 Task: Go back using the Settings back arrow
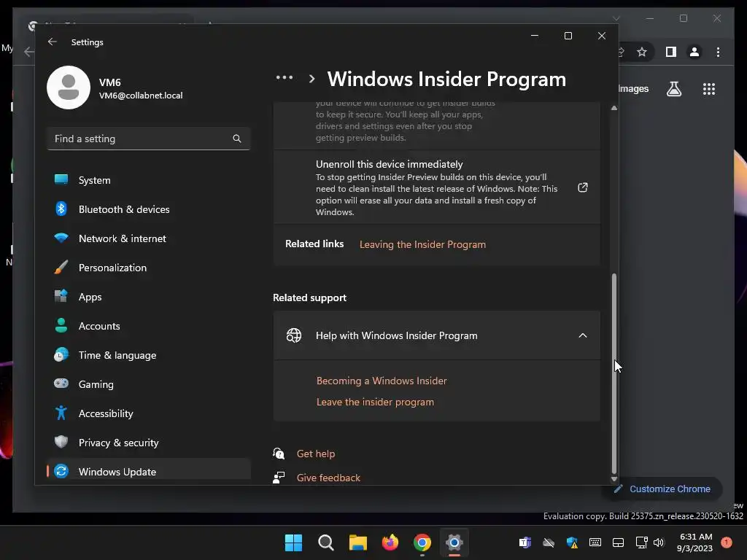click(53, 42)
